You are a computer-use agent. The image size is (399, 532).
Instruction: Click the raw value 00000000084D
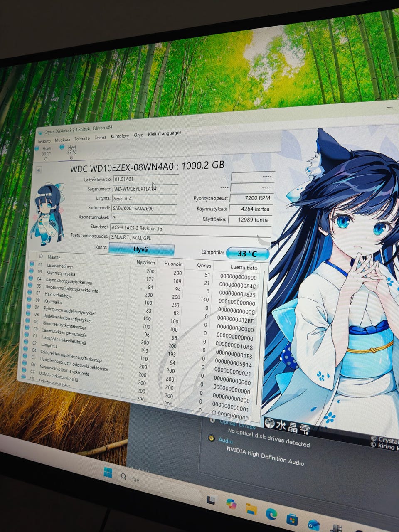238,286
